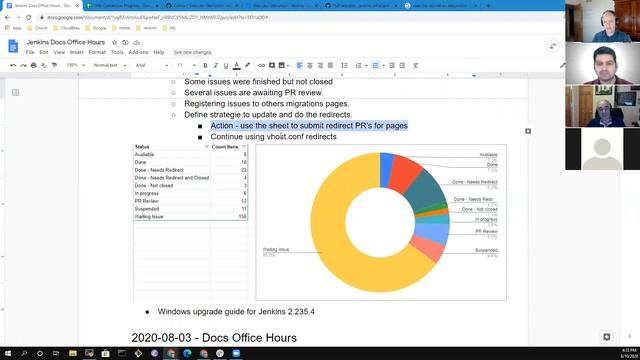Open the Format menu
Image resolution: width=640 pixels, height=360 pixels.
(x=97, y=52)
